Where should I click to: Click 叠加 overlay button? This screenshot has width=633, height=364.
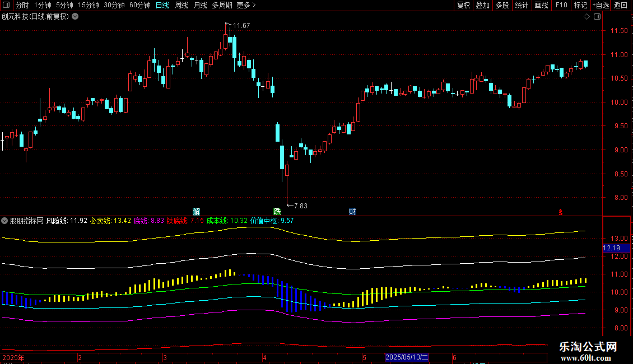[482, 5]
